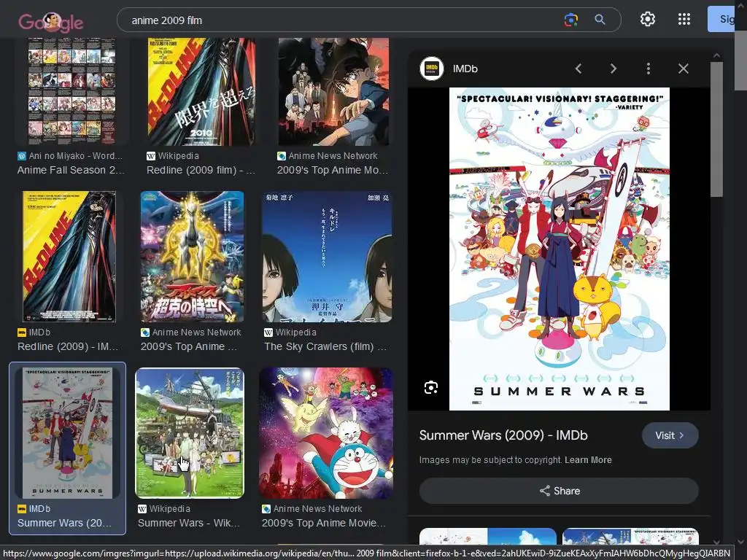747x560 pixels.
Task: Click the Google logo doodle
Action: [x=51, y=21]
